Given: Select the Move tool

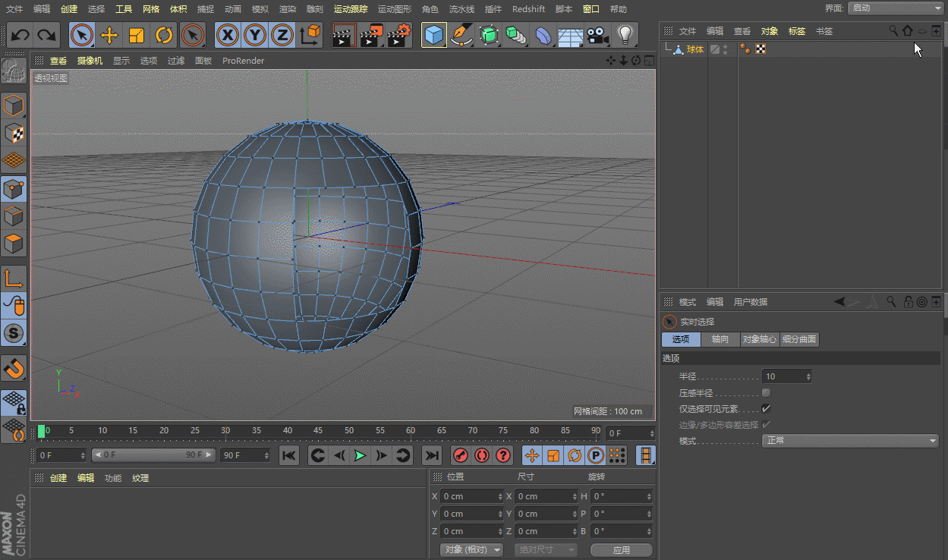Looking at the screenshot, I should 109,36.
